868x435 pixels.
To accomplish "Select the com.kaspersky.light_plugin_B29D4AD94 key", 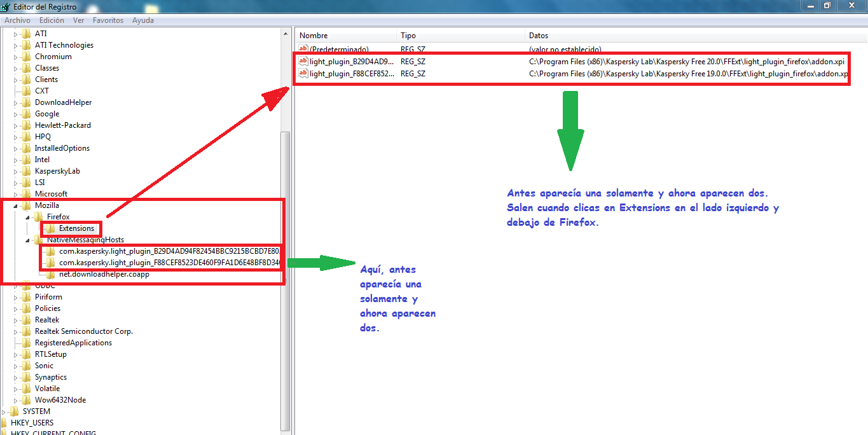I will pos(169,251).
